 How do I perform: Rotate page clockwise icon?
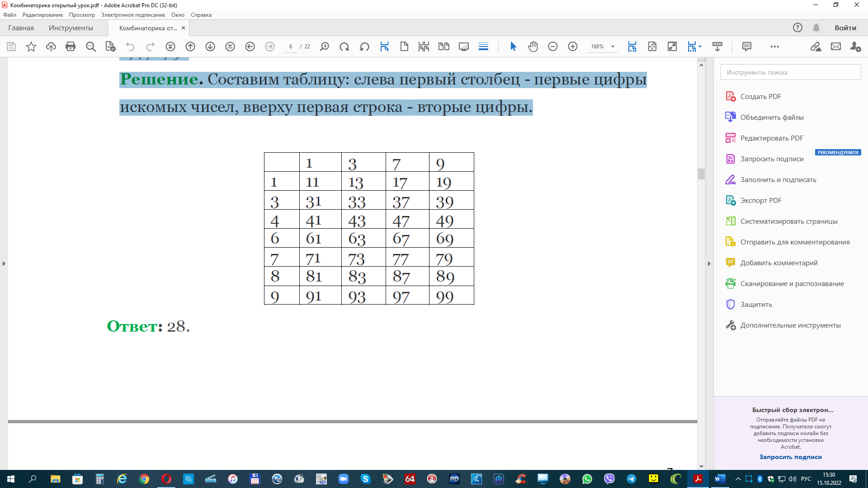[344, 47]
